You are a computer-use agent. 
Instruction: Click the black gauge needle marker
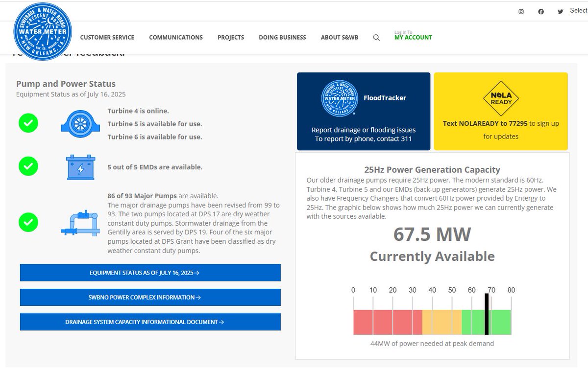[487, 314]
